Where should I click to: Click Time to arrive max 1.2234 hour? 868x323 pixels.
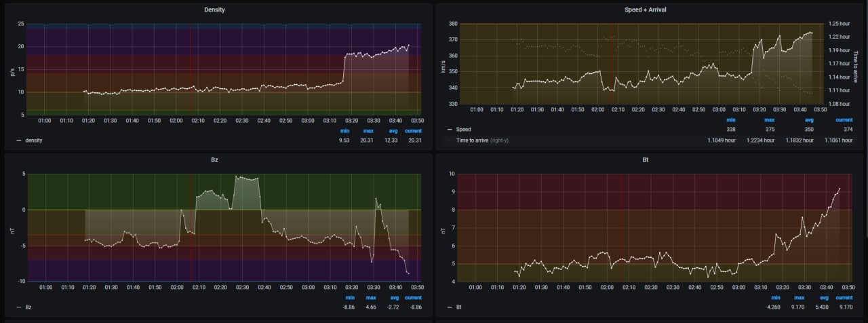[x=759, y=140]
